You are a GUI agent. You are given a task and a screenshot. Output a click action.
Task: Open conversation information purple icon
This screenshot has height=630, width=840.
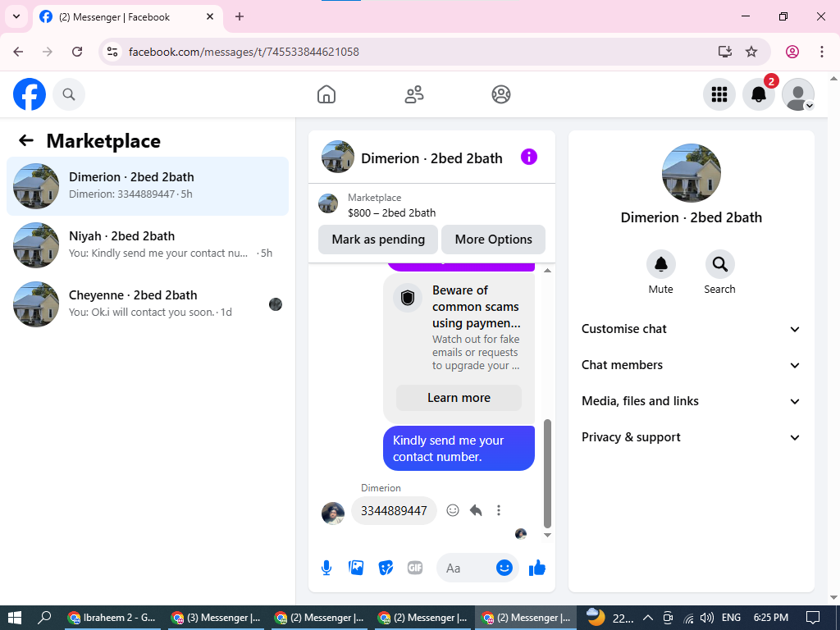(x=529, y=157)
